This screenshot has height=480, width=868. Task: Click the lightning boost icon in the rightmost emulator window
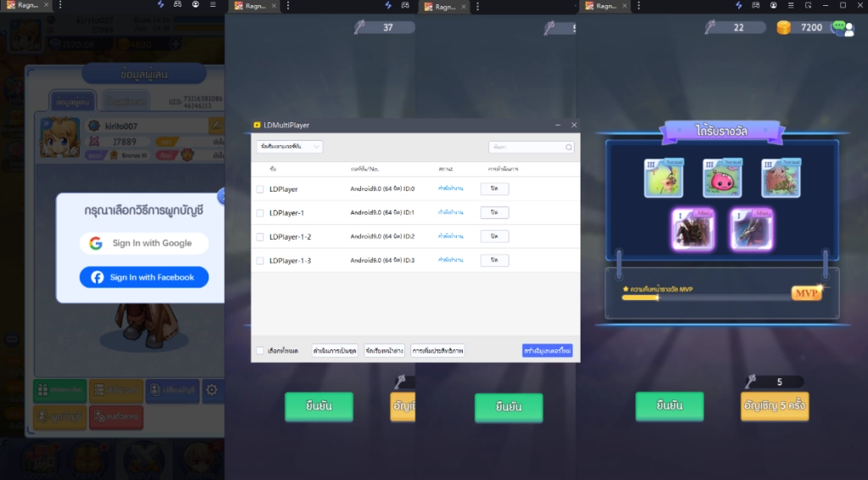[x=738, y=5]
